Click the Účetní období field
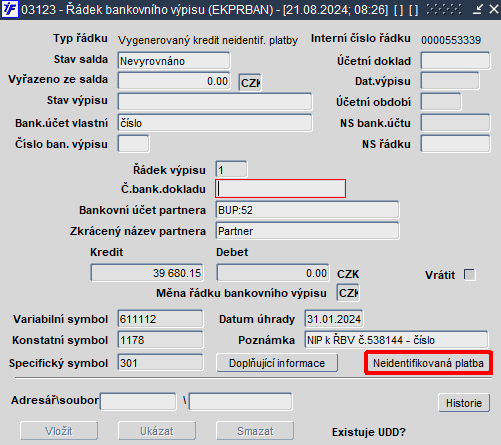501x445 pixels. (x=441, y=102)
